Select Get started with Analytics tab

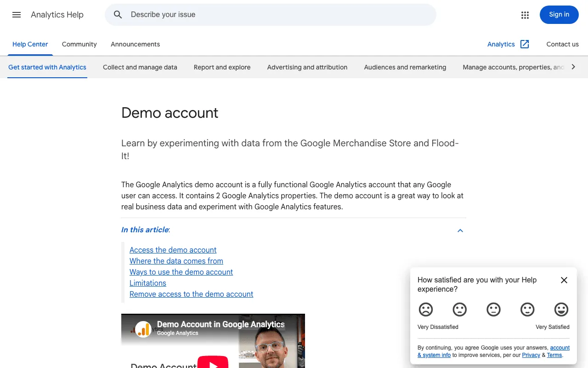[47, 67]
